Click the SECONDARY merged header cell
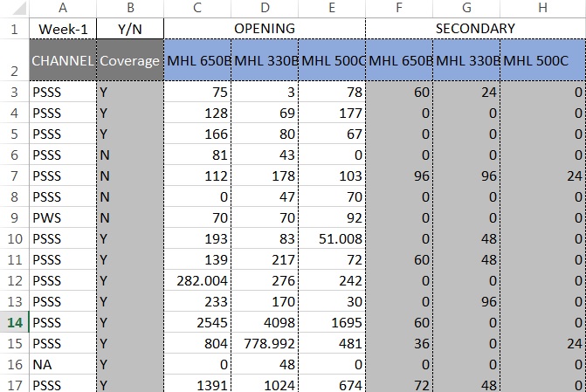The height and width of the screenshot is (392, 586). click(476, 29)
